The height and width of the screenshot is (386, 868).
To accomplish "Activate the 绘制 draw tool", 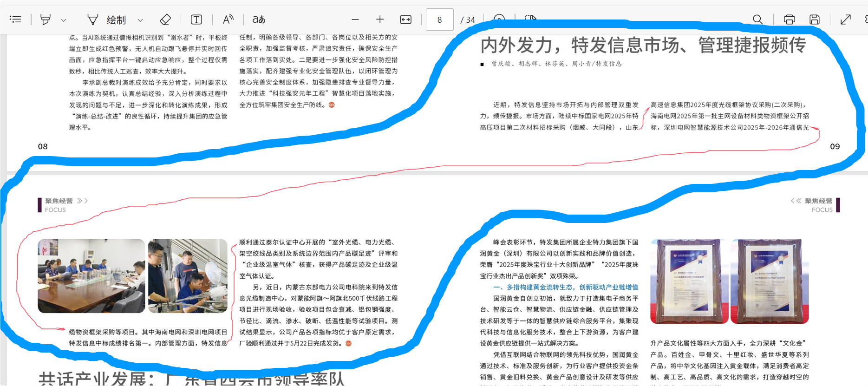I will tap(106, 20).
